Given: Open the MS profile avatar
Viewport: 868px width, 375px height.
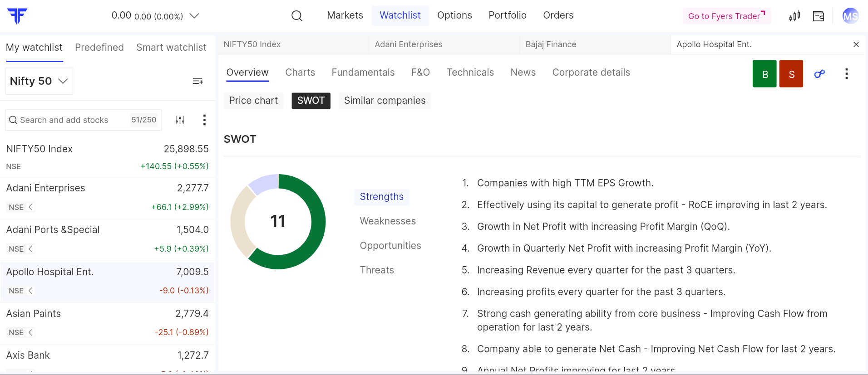Looking at the screenshot, I should 850,16.
